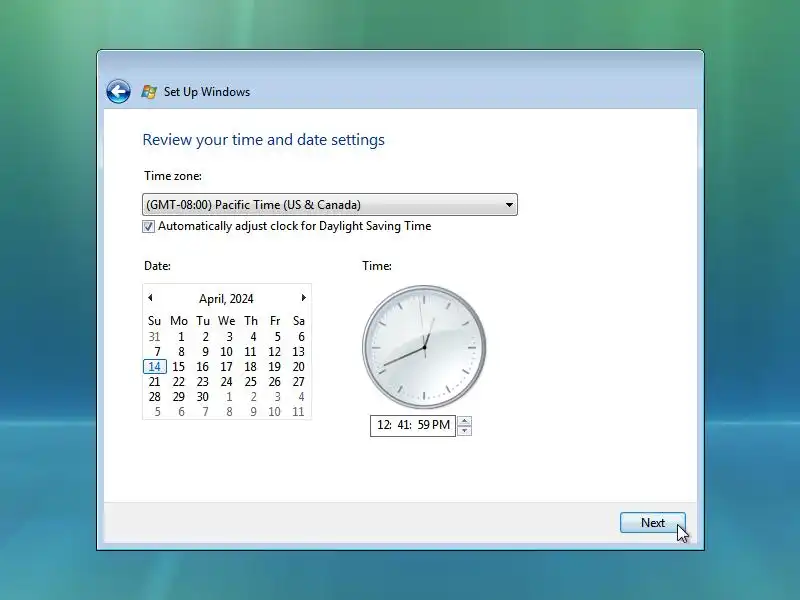Select grayed May 5 in last row
The image size is (800, 600).
click(157, 412)
